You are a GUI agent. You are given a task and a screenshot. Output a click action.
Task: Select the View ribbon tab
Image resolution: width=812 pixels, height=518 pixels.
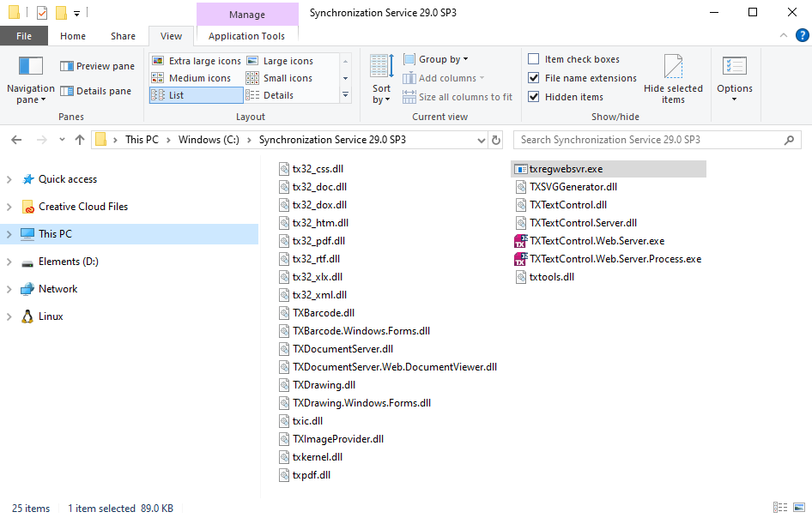click(x=171, y=36)
